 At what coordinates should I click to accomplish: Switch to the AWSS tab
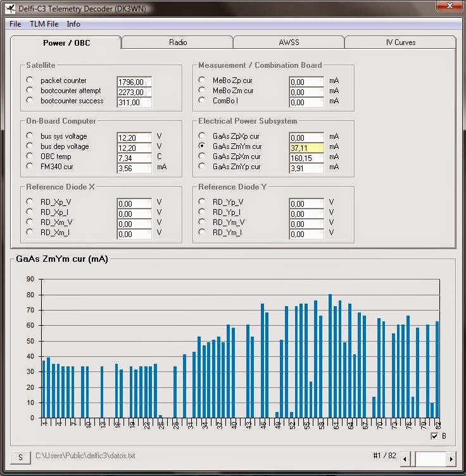point(289,42)
